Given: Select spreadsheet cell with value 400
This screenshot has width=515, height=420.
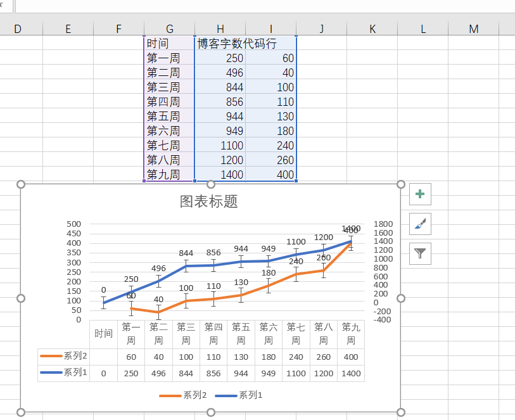Looking at the screenshot, I should [x=271, y=174].
